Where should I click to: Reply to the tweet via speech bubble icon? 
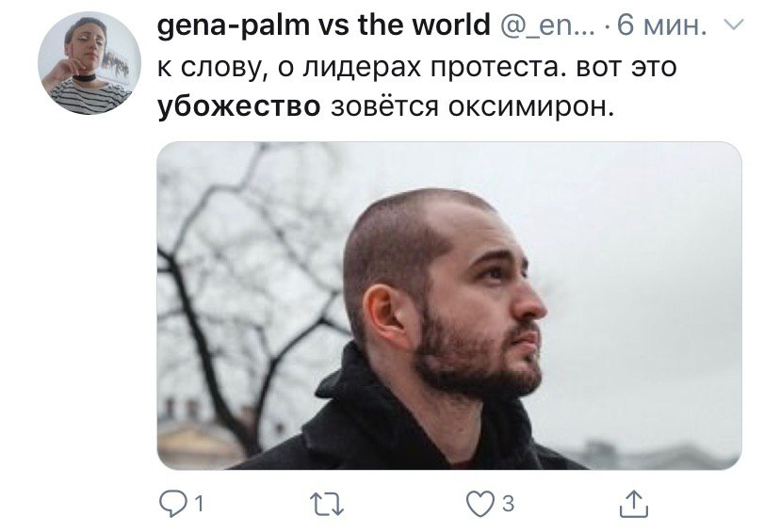pos(172,504)
